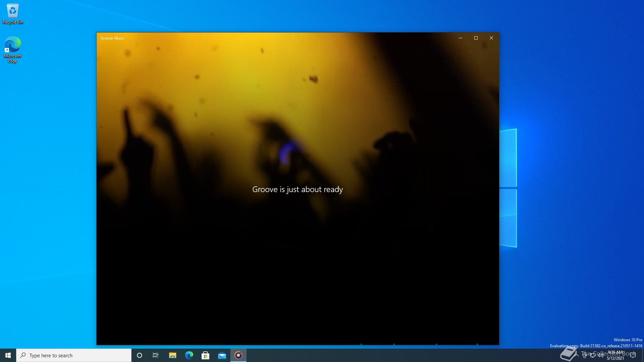
Task: Click the 'Groove is just about ready' message
Action: (298, 190)
